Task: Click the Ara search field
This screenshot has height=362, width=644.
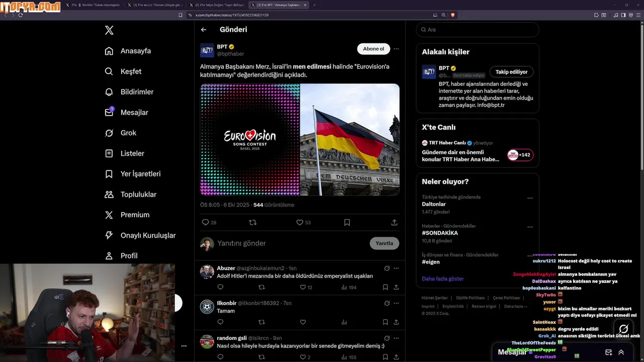Action: [477, 30]
